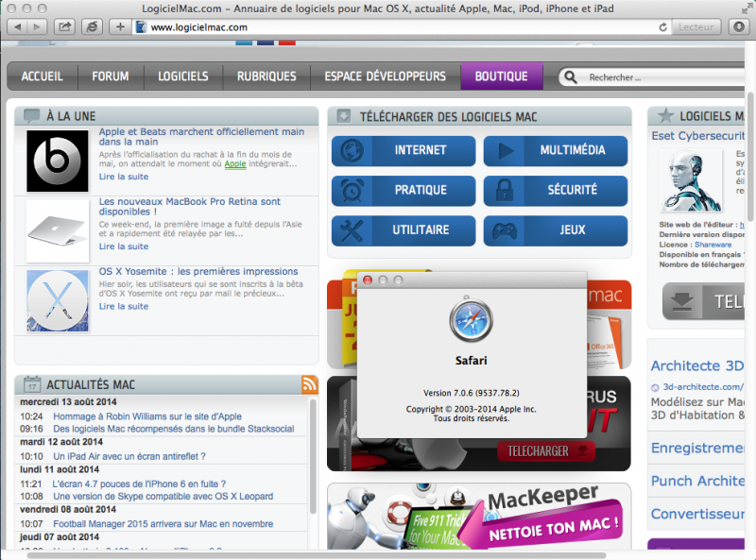Screen dimensions: 756x560
Task: Add bookmark with the plus button
Action: point(120,27)
